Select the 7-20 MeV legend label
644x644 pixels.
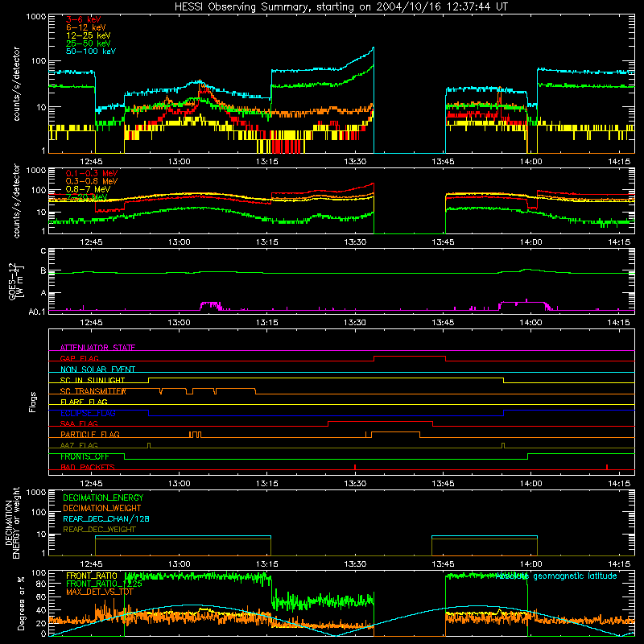coord(86,197)
